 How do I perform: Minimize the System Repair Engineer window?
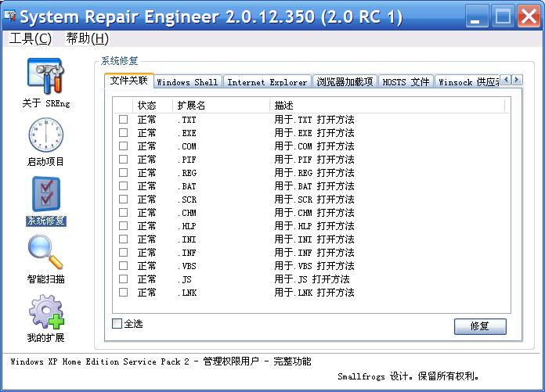point(477,16)
